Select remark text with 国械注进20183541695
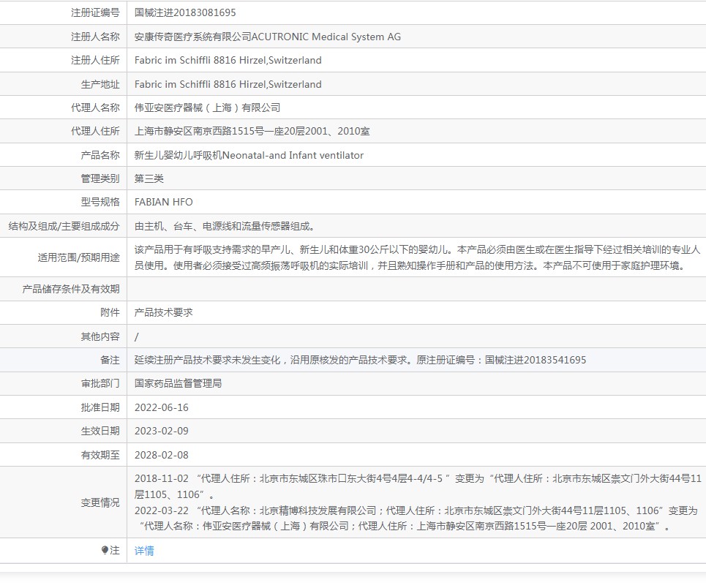The width and height of the screenshot is (706, 588). tap(360, 360)
